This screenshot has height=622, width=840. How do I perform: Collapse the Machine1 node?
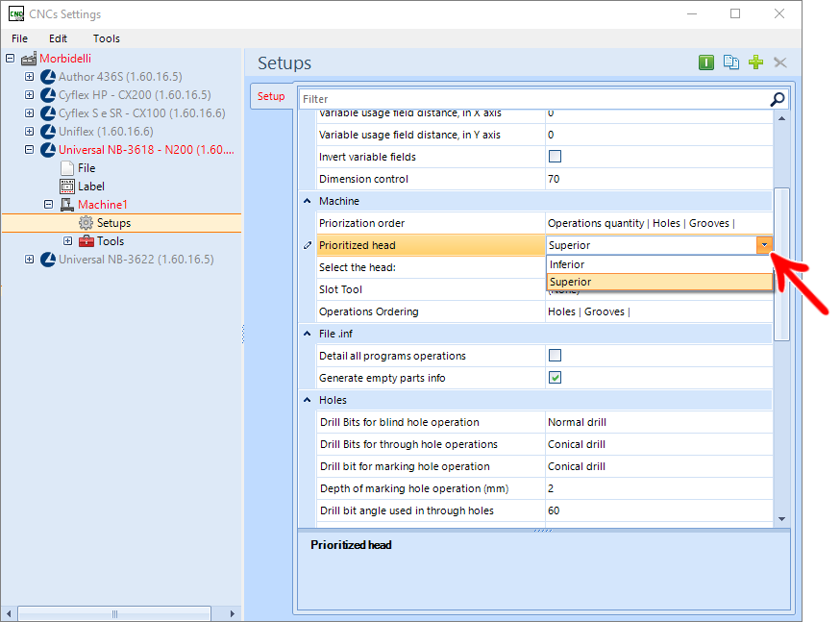pos(49,204)
